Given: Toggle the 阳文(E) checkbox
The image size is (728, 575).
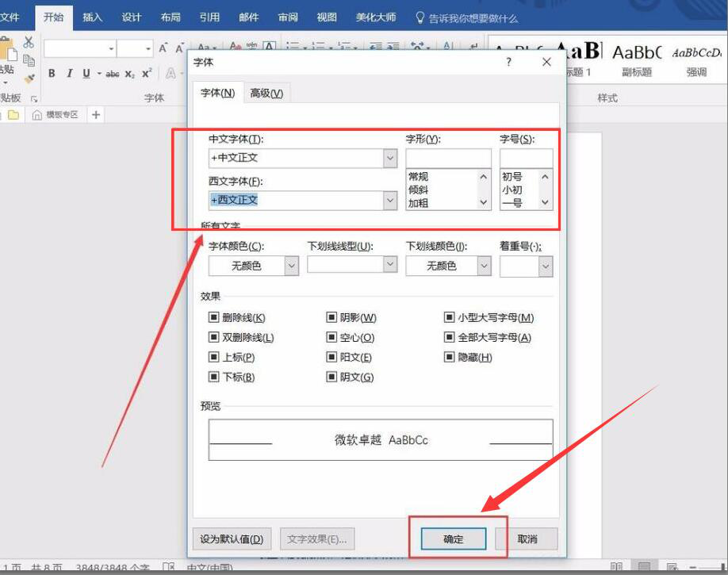Looking at the screenshot, I should [x=331, y=357].
